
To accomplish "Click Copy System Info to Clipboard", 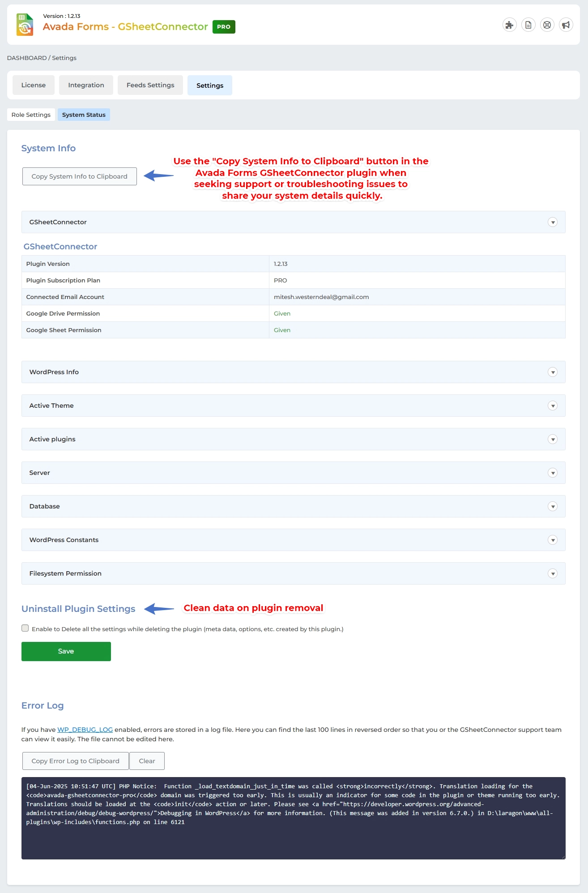I will click(80, 176).
